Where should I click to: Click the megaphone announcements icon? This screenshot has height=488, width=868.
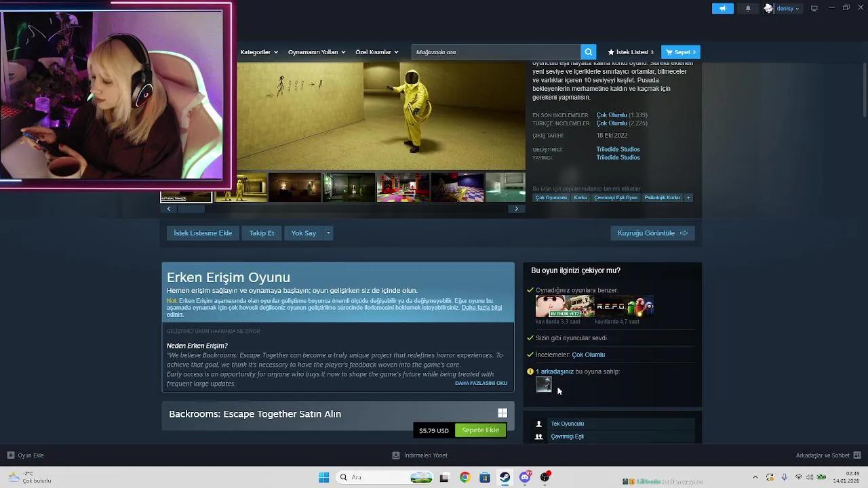(x=723, y=8)
